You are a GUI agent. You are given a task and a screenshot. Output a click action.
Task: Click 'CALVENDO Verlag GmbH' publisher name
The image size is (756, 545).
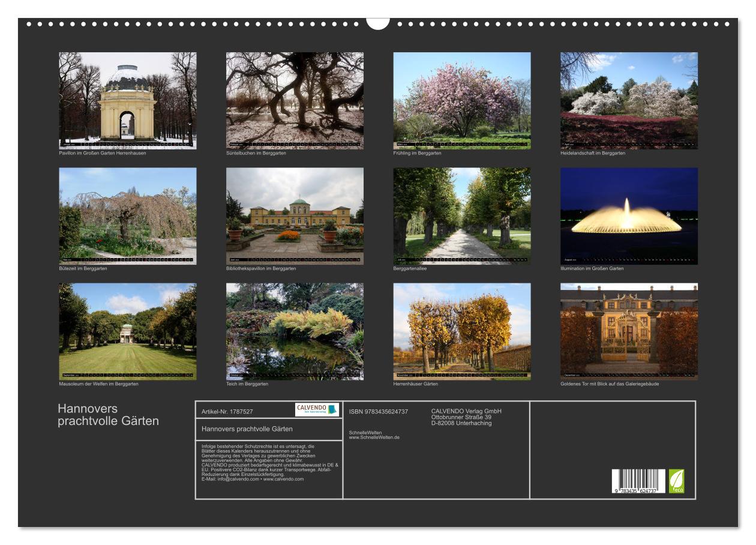(466, 411)
